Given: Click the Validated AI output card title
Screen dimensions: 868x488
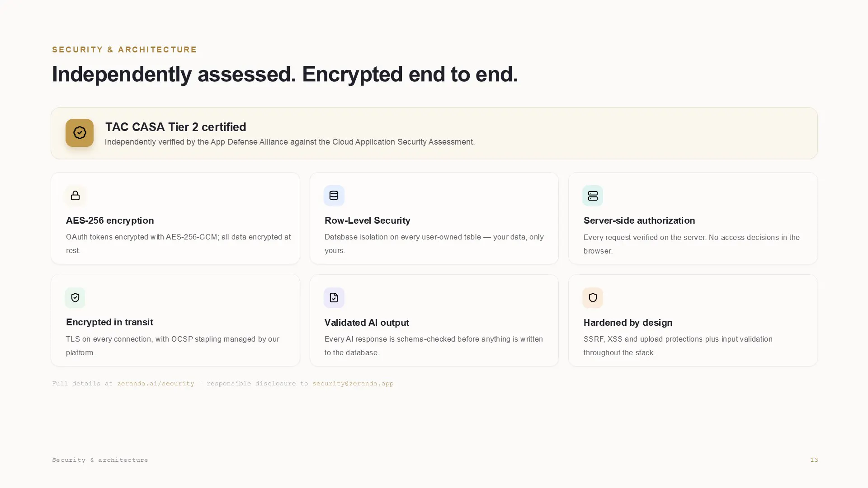Looking at the screenshot, I should [367, 323].
